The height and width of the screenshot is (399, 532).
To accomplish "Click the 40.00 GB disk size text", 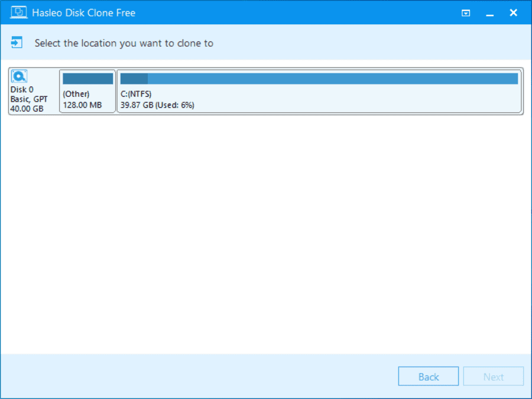I will 27,109.
